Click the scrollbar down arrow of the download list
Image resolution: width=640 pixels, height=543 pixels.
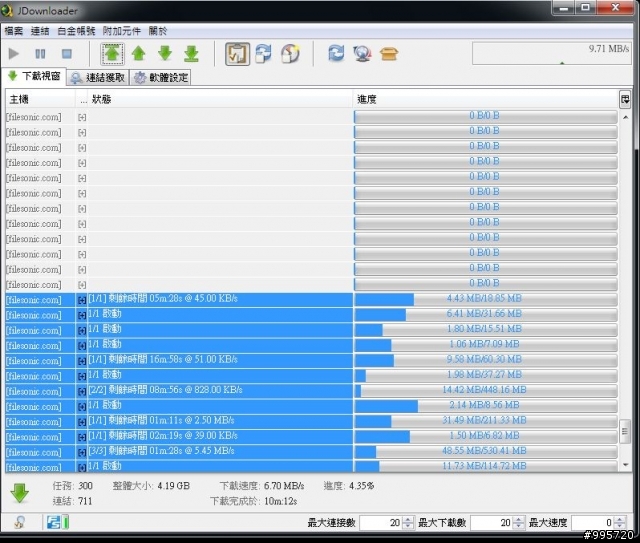point(625,465)
